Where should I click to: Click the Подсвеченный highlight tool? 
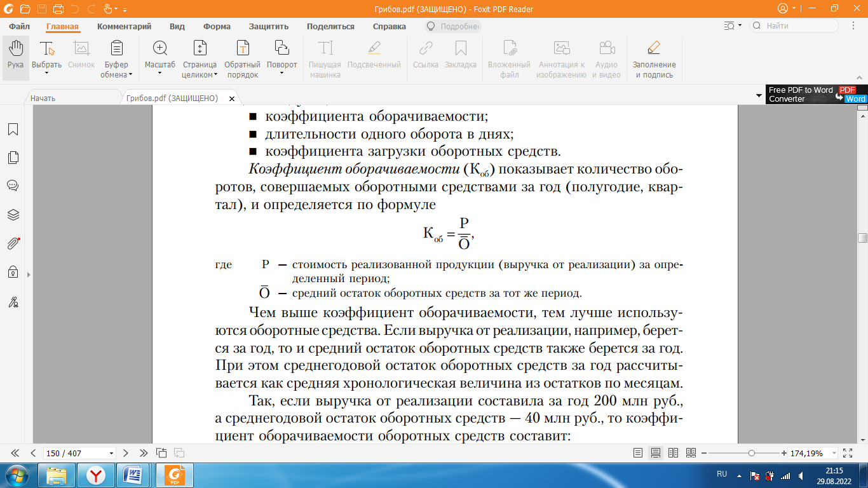(x=374, y=55)
